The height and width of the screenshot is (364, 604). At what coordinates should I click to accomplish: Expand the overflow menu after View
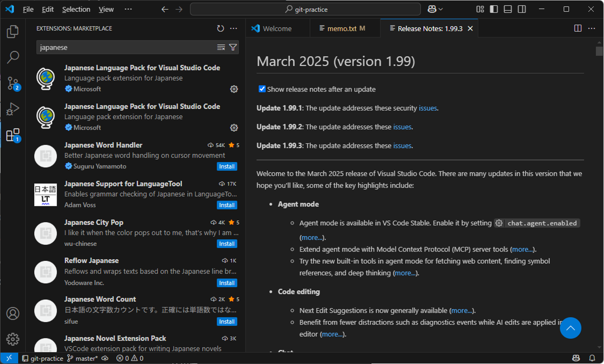point(128,9)
